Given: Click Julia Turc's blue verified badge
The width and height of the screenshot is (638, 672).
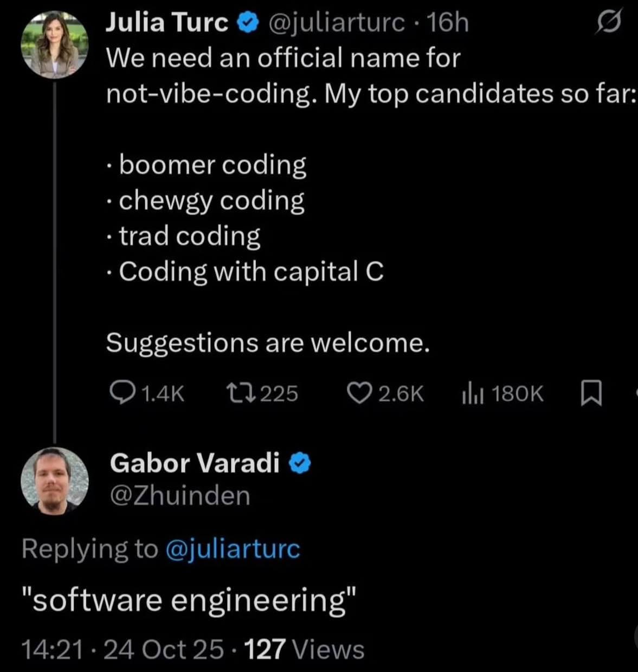Looking at the screenshot, I should coord(249,21).
